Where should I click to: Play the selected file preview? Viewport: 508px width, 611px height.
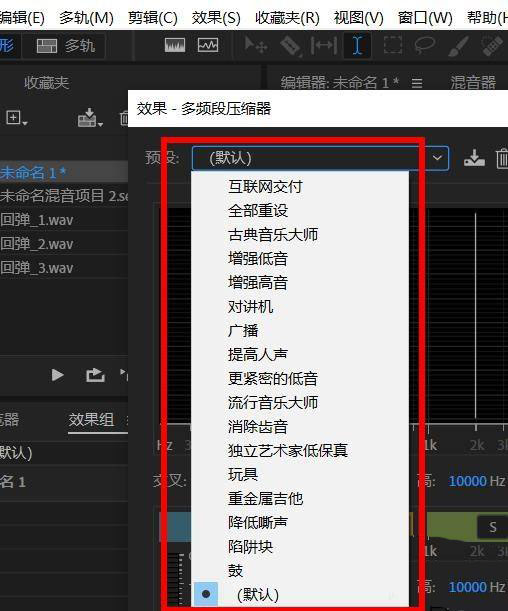(58, 375)
